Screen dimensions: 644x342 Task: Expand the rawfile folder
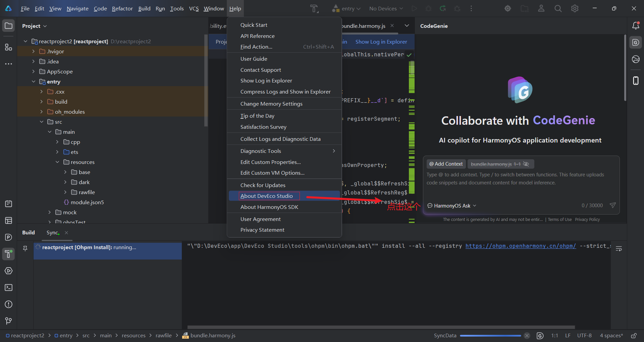(x=65, y=192)
